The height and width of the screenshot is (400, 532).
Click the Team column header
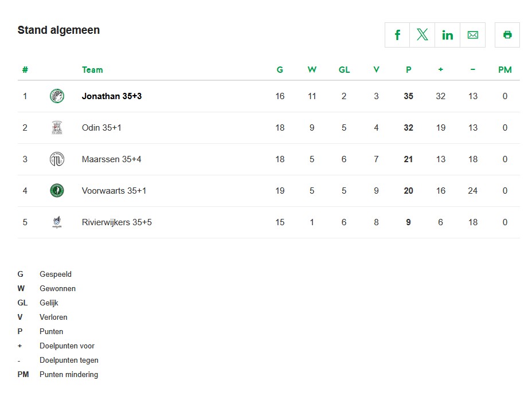coord(92,70)
